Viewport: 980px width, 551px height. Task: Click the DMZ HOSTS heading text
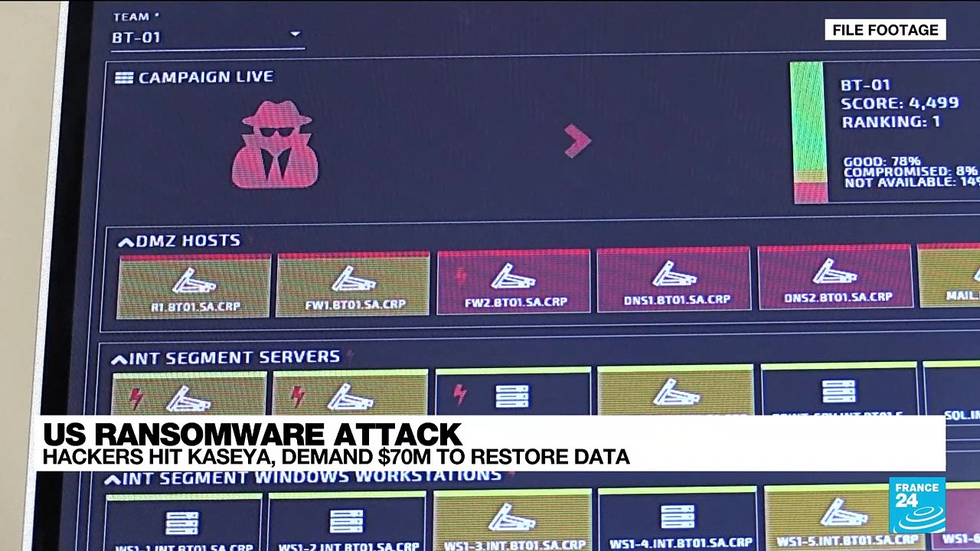point(188,241)
